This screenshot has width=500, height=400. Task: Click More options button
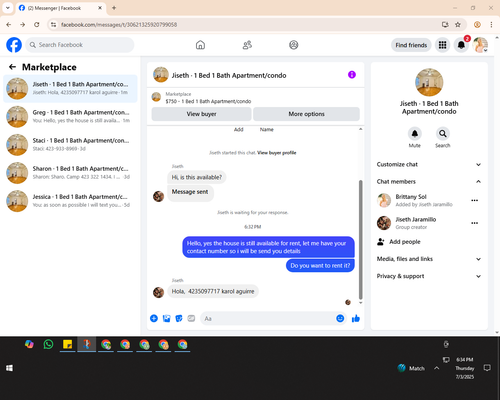306,114
